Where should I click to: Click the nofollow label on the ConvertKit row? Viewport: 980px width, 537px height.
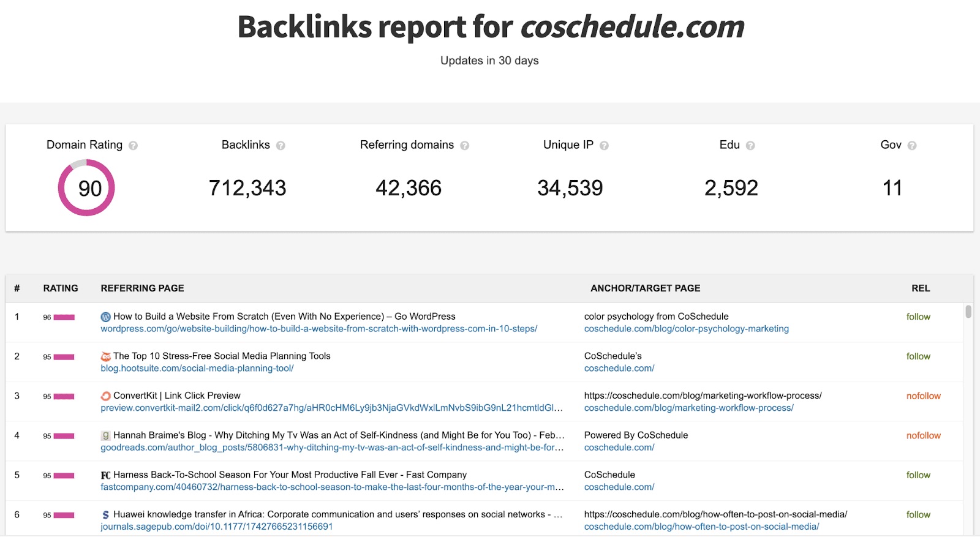click(x=923, y=396)
